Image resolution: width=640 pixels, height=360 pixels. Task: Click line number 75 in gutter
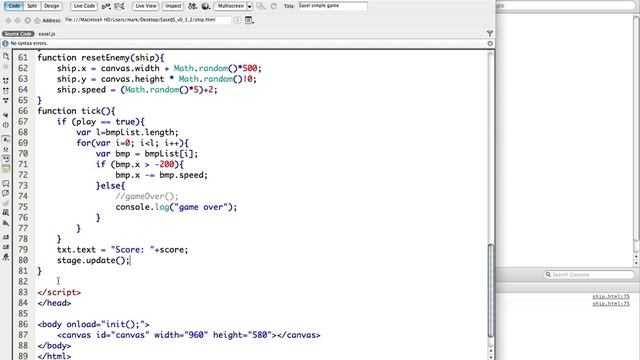pos(23,207)
